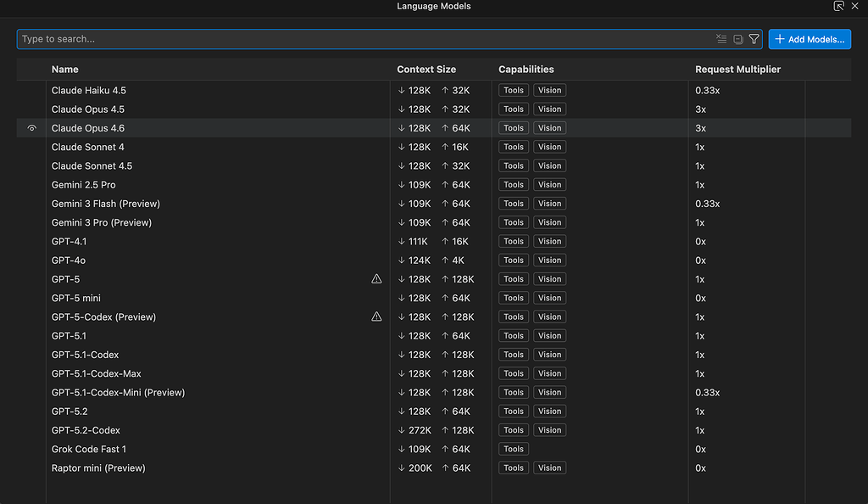Select the GPT-4.1 model name
The image size is (868, 504).
pyautogui.click(x=70, y=241)
